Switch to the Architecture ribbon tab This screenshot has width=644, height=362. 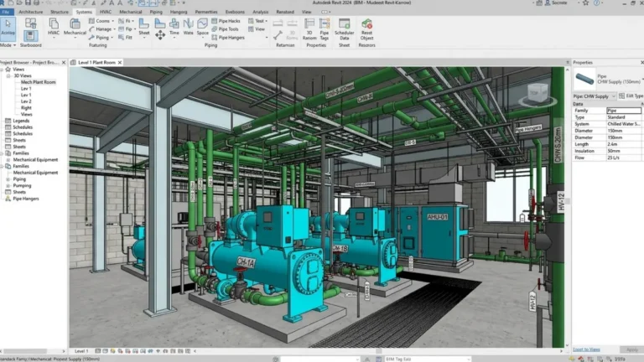(31, 12)
